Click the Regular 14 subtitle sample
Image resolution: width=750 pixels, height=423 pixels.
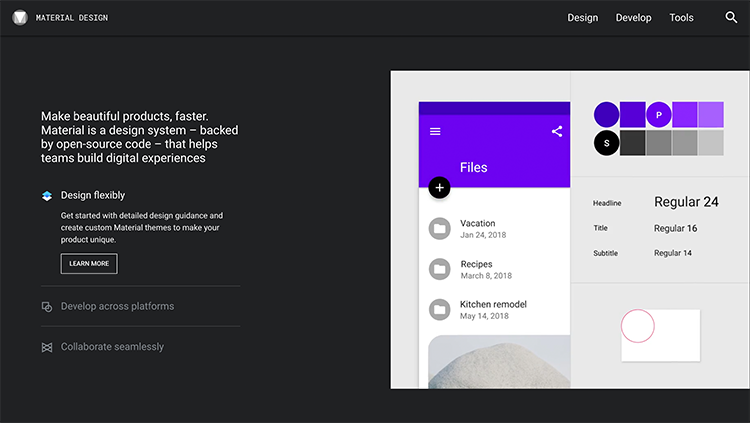(673, 253)
